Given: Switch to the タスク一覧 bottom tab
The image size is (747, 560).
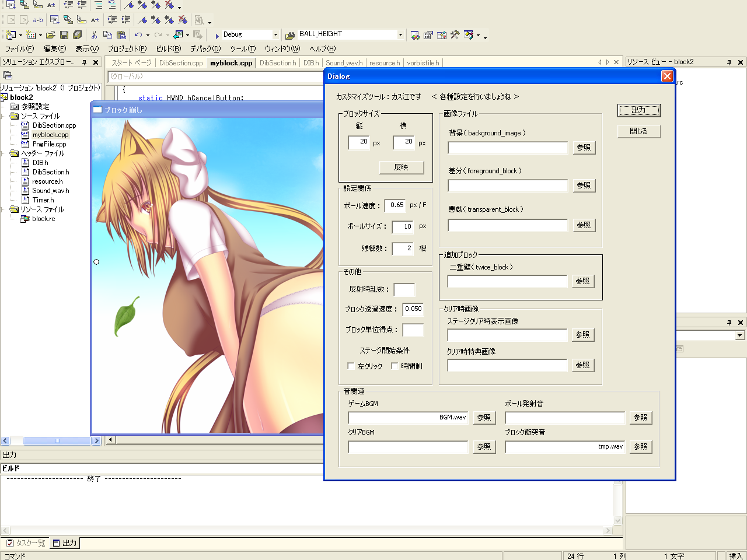Looking at the screenshot, I should [26, 543].
